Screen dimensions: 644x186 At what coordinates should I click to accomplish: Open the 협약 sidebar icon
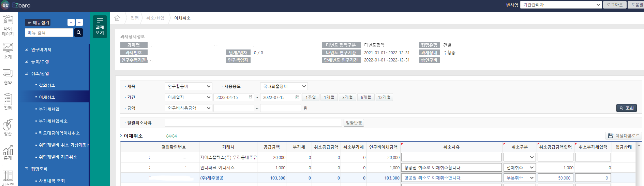(8, 76)
